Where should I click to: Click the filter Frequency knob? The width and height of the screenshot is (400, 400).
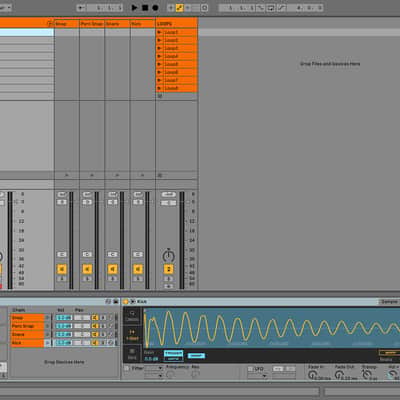(170, 375)
